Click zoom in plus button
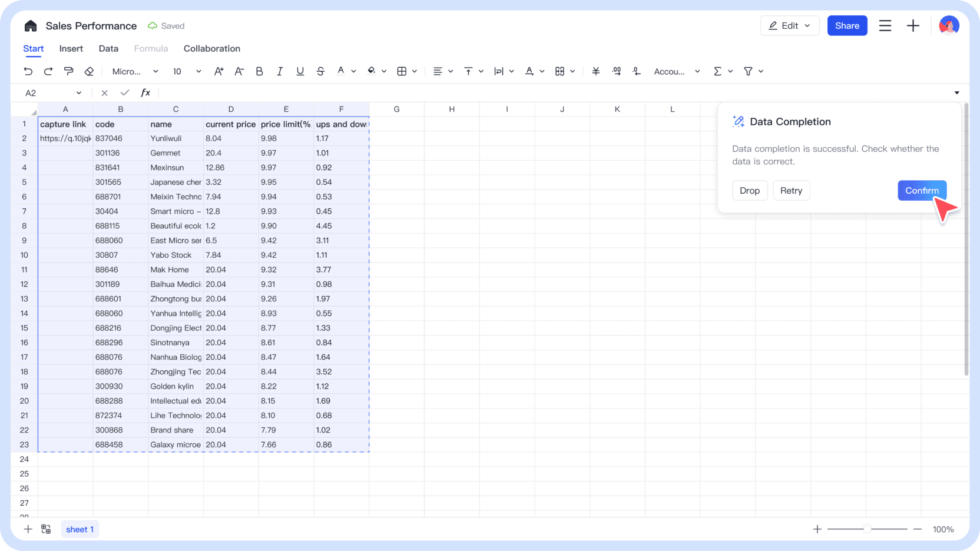The width and height of the screenshot is (980, 551). click(817, 529)
